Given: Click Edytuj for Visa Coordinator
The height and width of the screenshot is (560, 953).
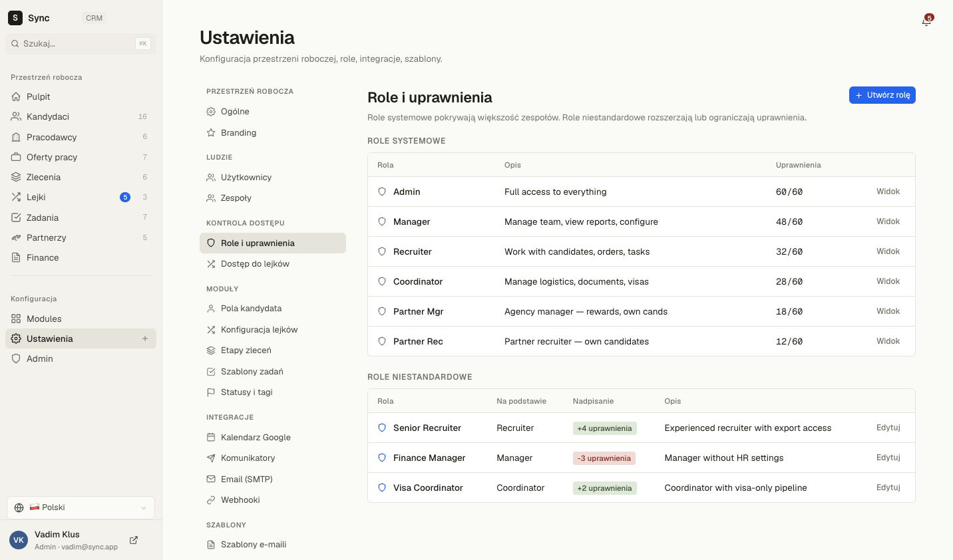Looking at the screenshot, I should [888, 488].
